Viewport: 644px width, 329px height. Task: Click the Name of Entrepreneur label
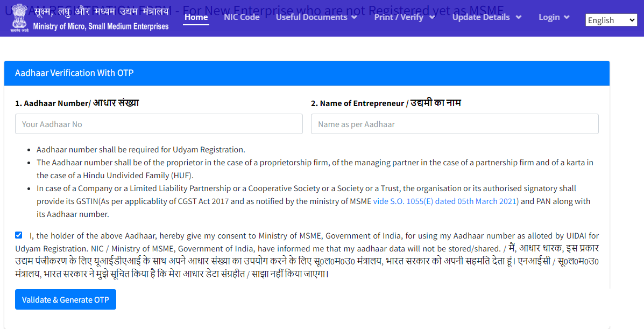[386, 103]
